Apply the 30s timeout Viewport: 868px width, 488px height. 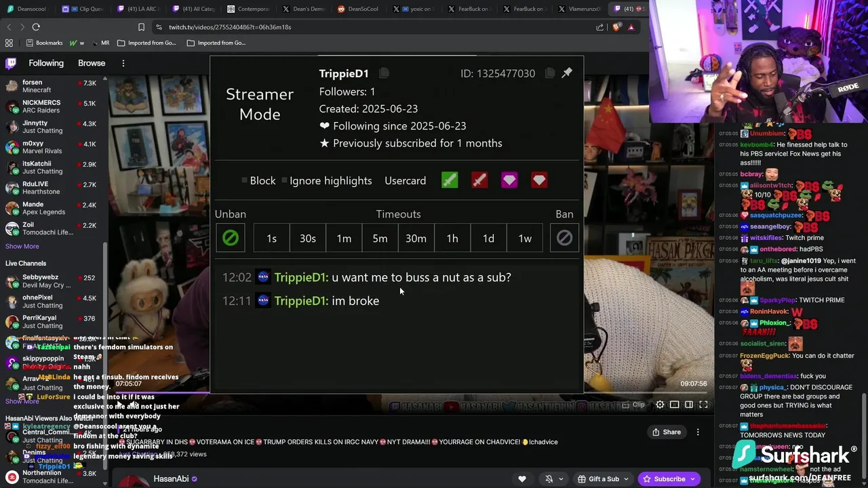(x=308, y=238)
